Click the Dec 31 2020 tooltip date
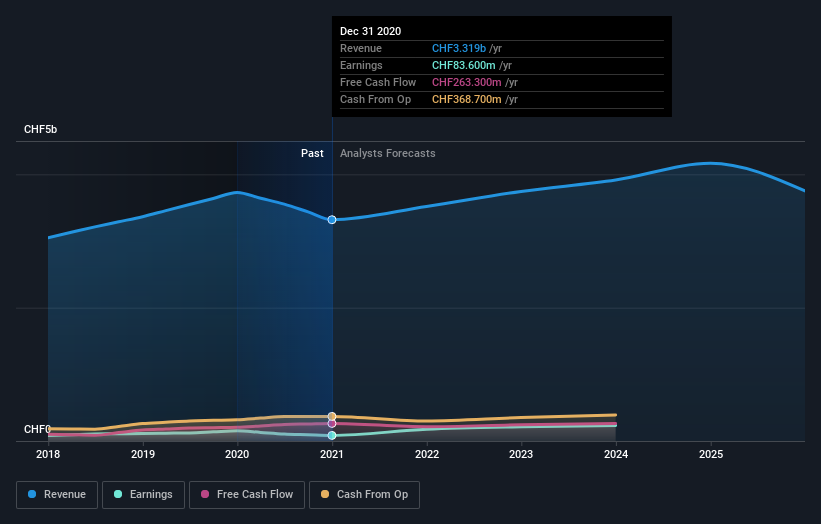 (x=371, y=31)
